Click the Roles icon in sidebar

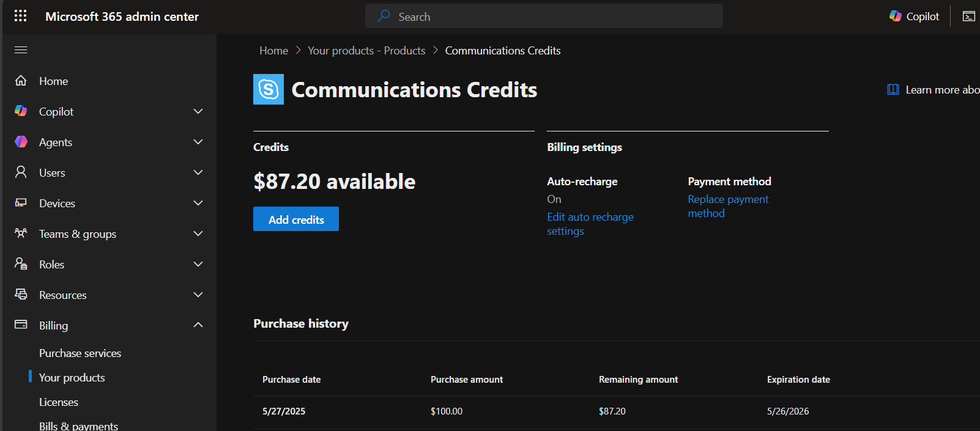click(21, 263)
